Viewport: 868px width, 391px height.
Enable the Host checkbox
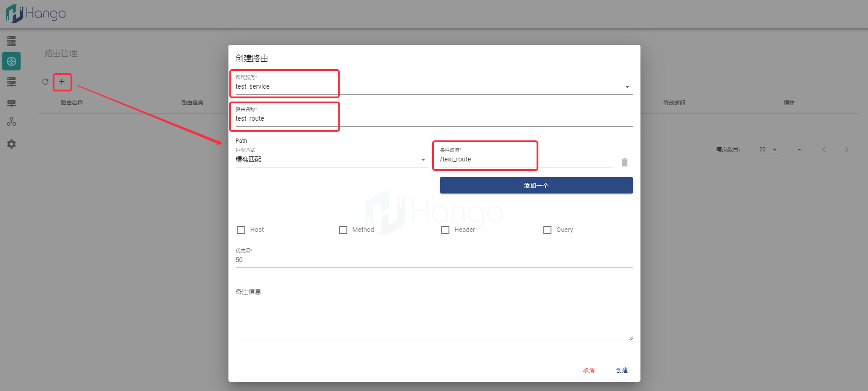click(241, 230)
